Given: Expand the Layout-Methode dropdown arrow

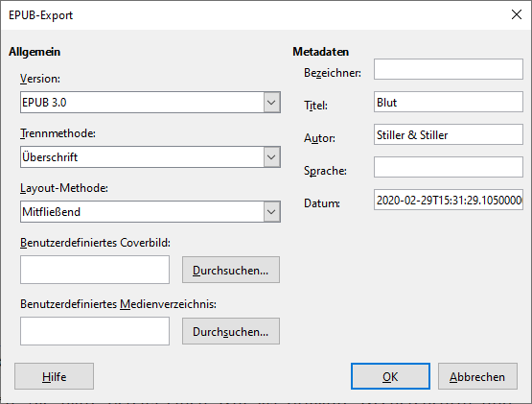Looking at the screenshot, I should (271, 212).
